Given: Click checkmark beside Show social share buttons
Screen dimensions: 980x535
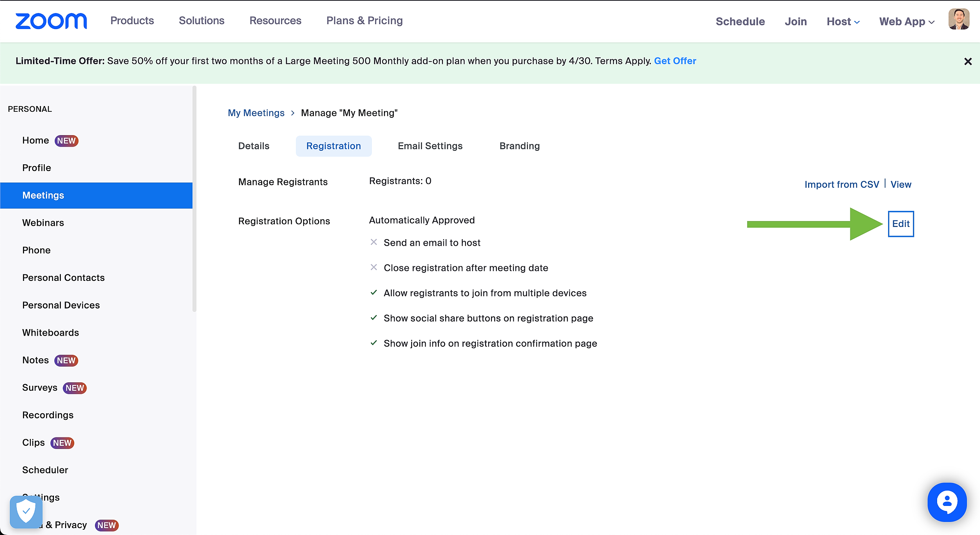Looking at the screenshot, I should tap(374, 318).
